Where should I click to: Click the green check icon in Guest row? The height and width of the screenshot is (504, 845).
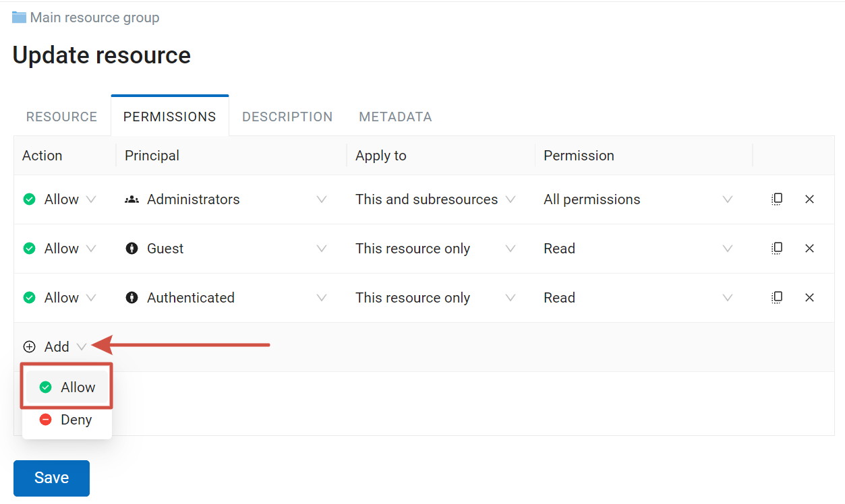click(x=30, y=249)
